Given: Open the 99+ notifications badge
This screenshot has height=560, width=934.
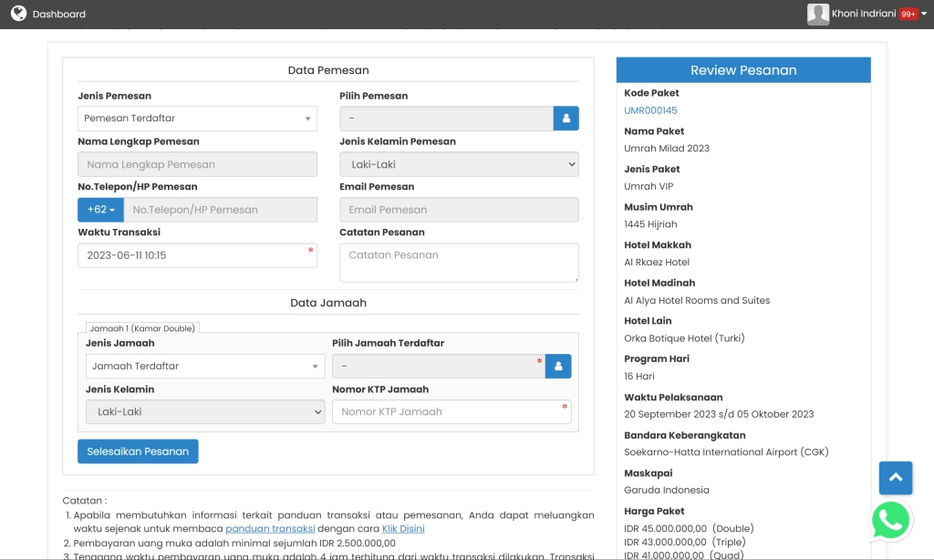Looking at the screenshot, I should click(908, 15).
